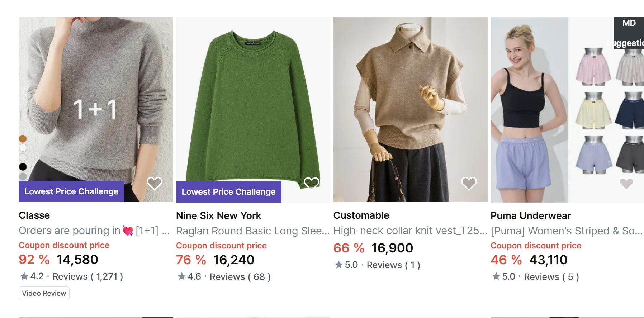This screenshot has height=318, width=644.
Task: Click the star icon beside the 4.2 rating
Action: click(24, 276)
